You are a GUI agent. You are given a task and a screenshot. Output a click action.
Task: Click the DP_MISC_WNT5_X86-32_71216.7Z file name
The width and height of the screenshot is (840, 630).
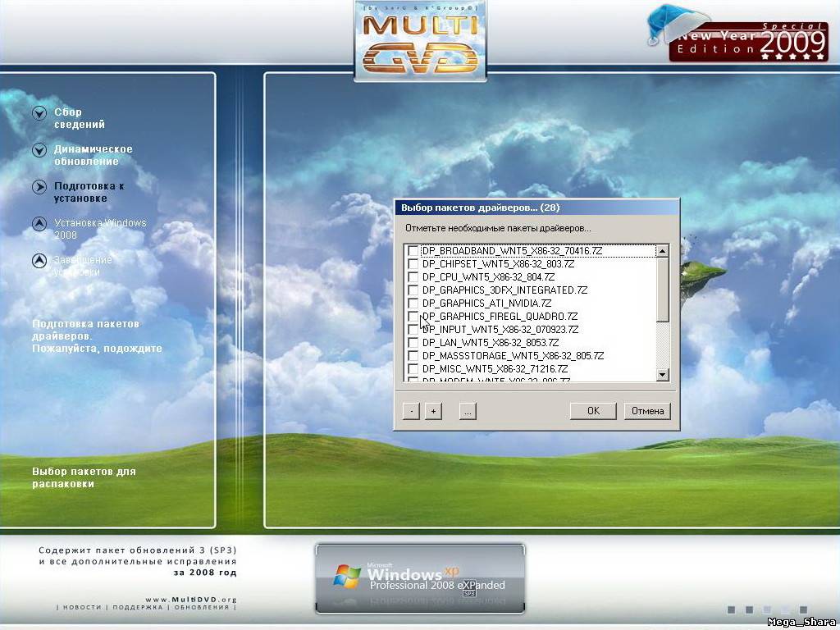coord(495,369)
